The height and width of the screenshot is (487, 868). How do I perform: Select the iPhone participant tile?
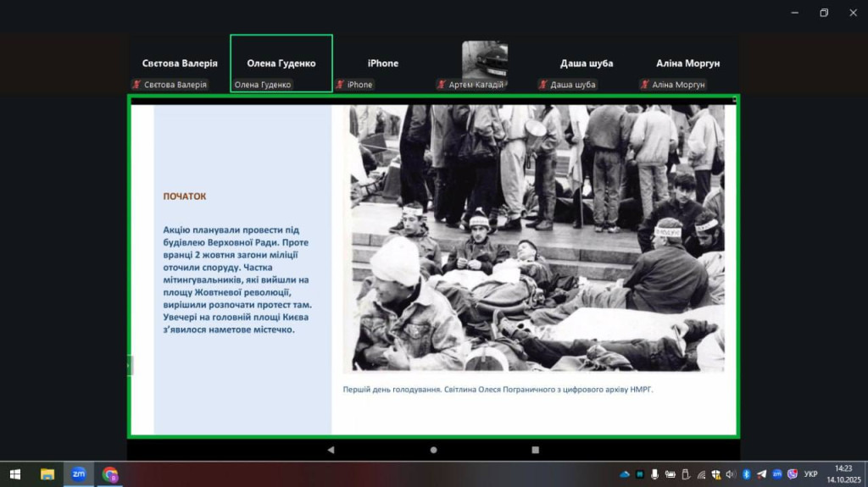coord(382,63)
